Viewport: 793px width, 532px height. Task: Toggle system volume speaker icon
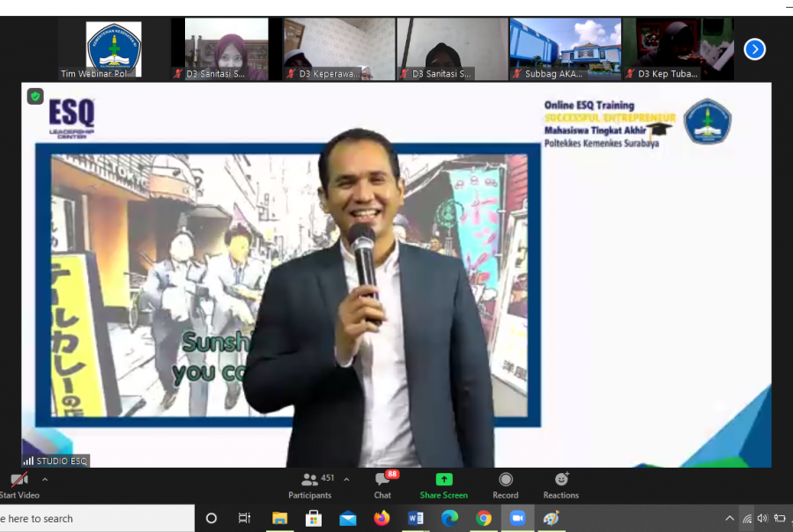tap(762, 518)
